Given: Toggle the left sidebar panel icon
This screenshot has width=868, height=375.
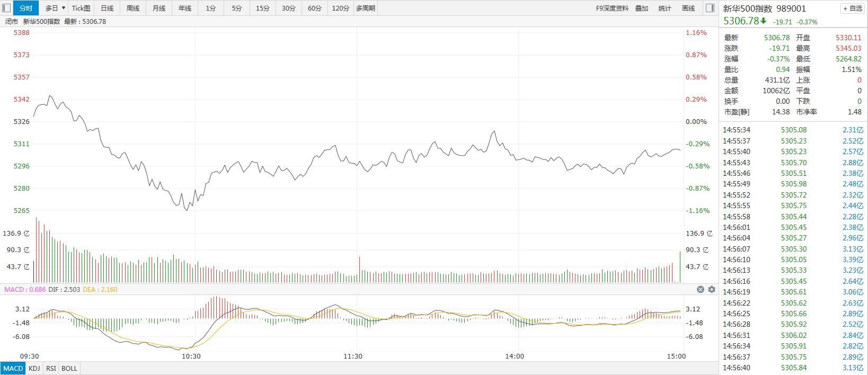Looking at the screenshot, I should click(6, 8).
